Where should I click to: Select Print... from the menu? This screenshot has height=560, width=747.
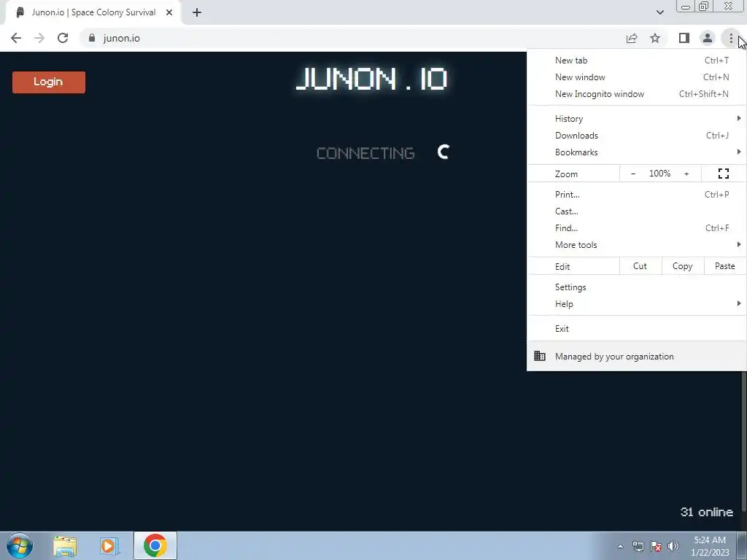[x=636, y=194]
